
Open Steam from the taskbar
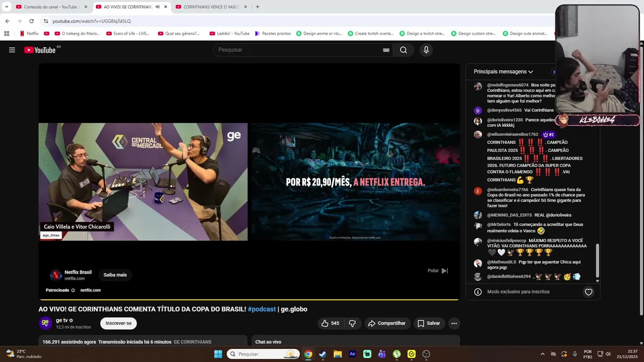click(323, 354)
